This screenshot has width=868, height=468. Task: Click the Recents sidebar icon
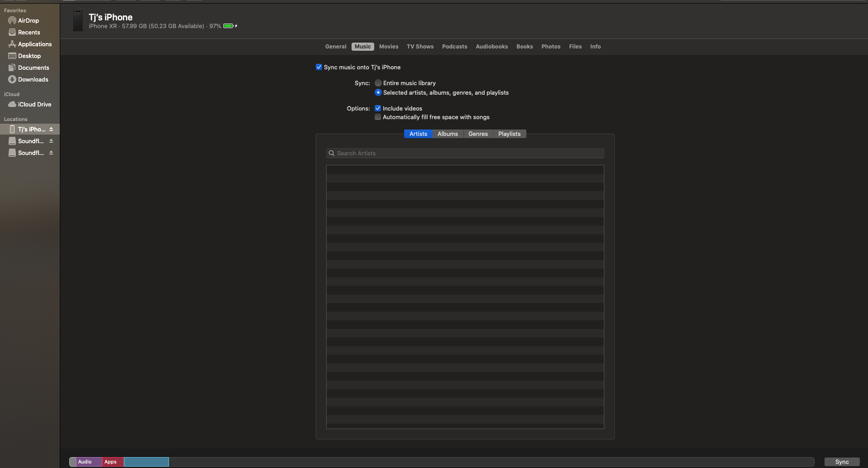[x=12, y=32]
